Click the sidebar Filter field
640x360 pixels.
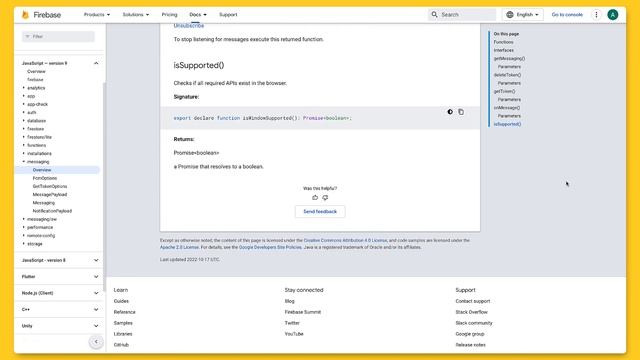tap(58, 36)
